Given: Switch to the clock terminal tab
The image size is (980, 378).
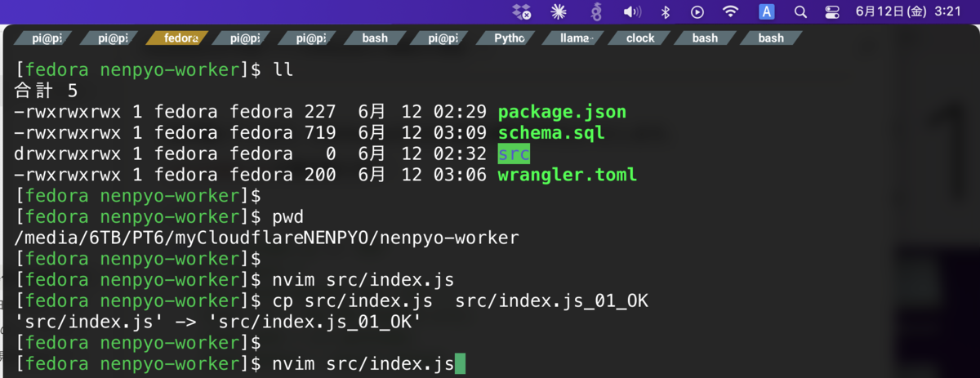Looking at the screenshot, I should coord(641,38).
